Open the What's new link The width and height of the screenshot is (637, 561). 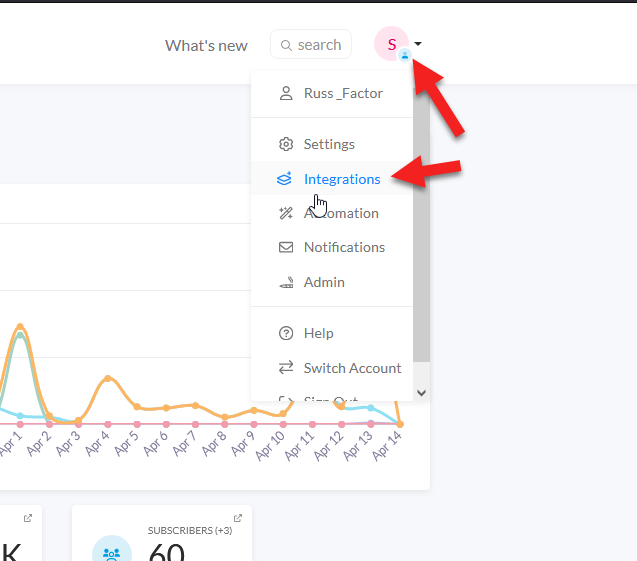click(x=206, y=45)
